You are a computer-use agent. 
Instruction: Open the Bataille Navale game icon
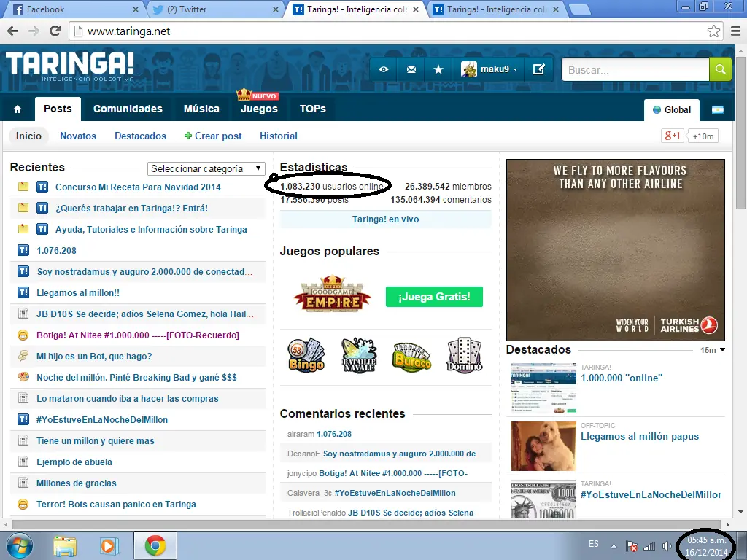pos(359,355)
